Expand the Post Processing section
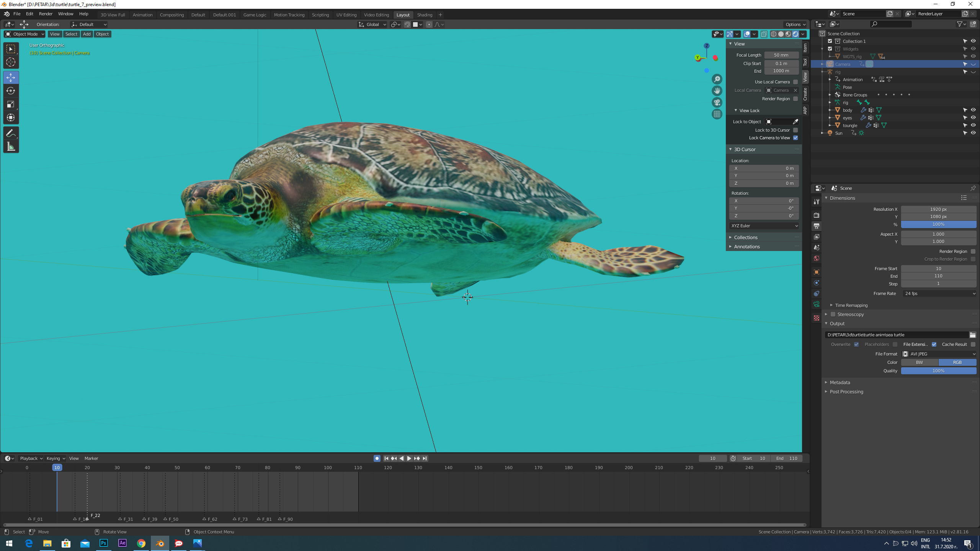This screenshot has width=980, height=551. (846, 391)
